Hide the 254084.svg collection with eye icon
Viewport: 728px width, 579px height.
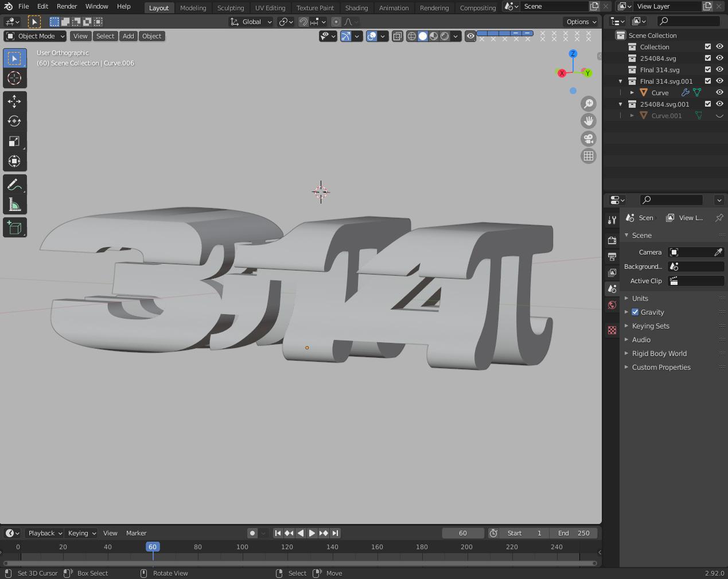tap(719, 58)
